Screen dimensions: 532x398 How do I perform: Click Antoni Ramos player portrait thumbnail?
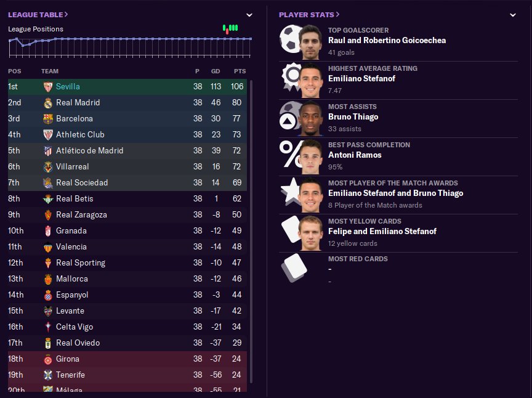tap(310, 155)
